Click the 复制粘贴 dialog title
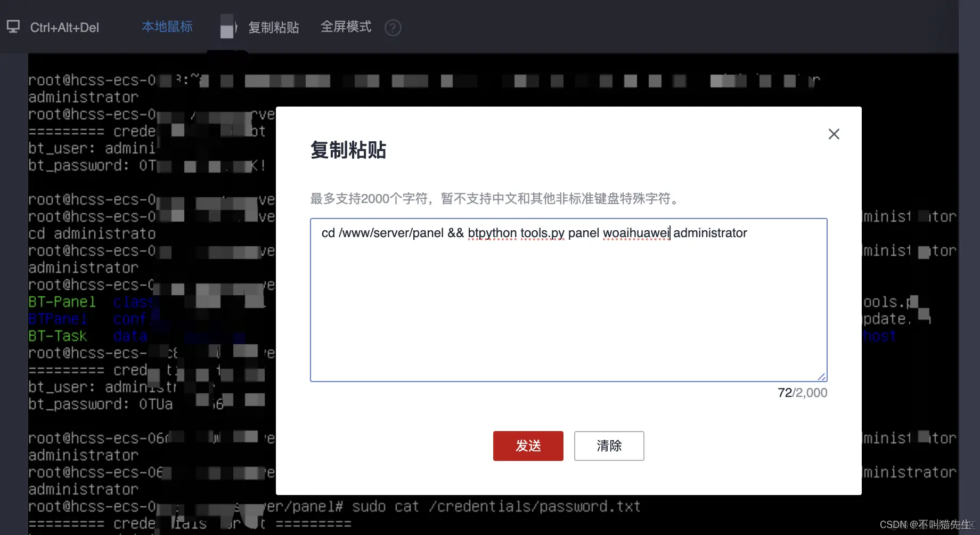 tap(347, 150)
